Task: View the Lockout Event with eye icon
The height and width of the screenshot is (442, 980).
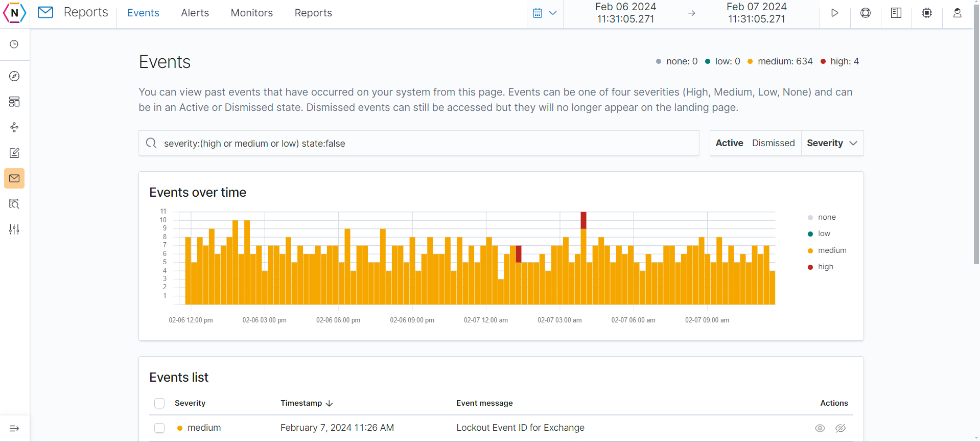Action: tap(820, 428)
